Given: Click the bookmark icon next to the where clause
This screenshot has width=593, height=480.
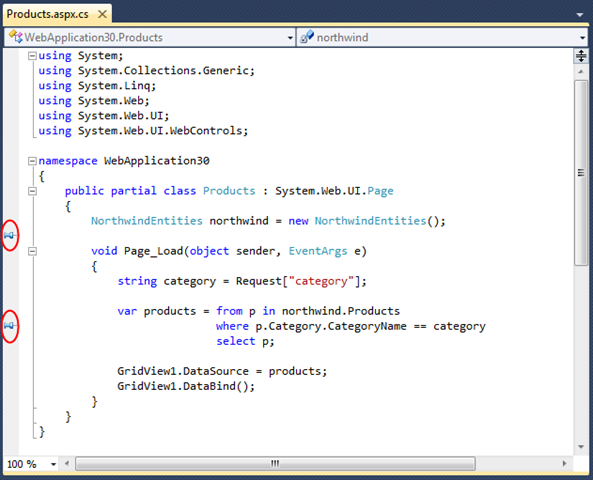Looking at the screenshot, I should [9, 326].
